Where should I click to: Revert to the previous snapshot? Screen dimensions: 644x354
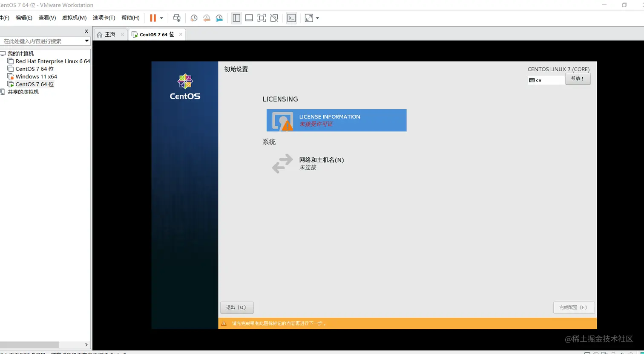coord(207,18)
